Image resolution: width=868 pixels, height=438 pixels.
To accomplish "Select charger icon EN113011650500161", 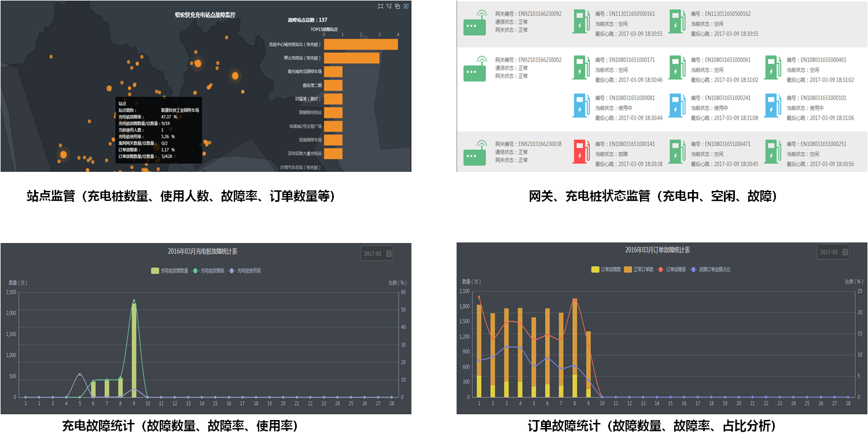I will tap(580, 22).
